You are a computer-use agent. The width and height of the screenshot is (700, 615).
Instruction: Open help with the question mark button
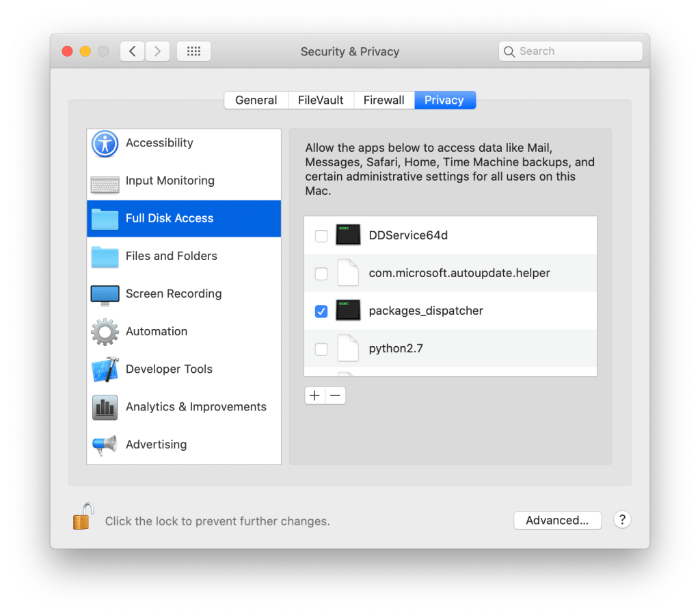point(622,519)
